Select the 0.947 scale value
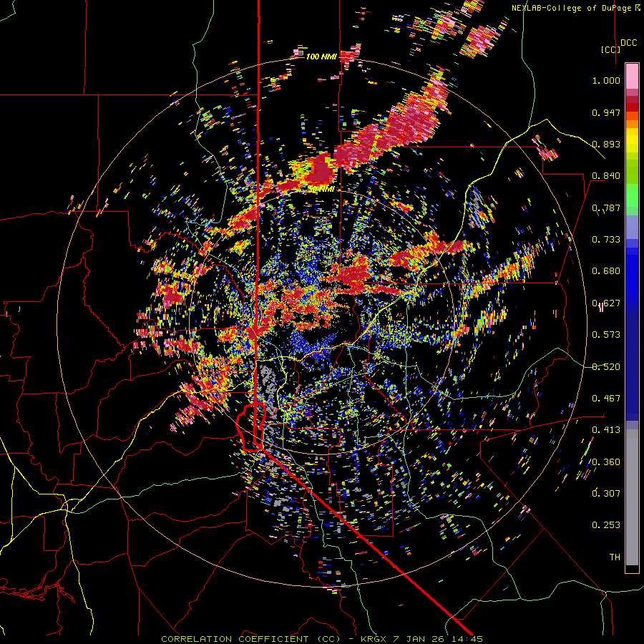 click(x=606, y=112)
